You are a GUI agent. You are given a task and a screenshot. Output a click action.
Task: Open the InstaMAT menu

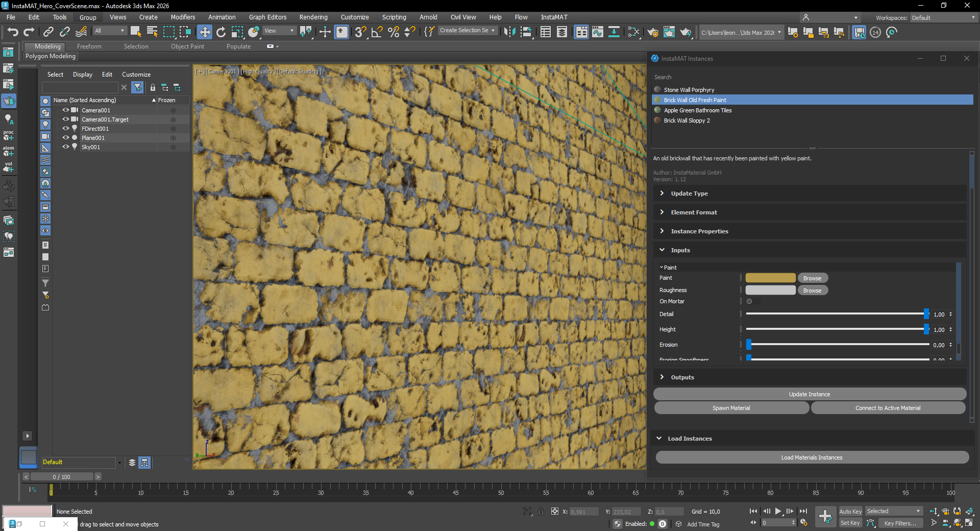pyautogui.click(x=554, y=17)
